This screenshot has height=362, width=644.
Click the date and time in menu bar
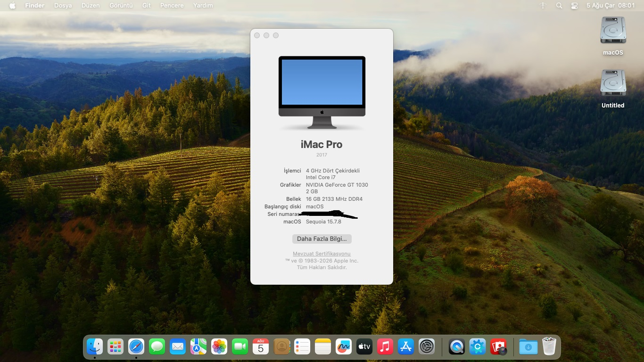click(611, 6)
